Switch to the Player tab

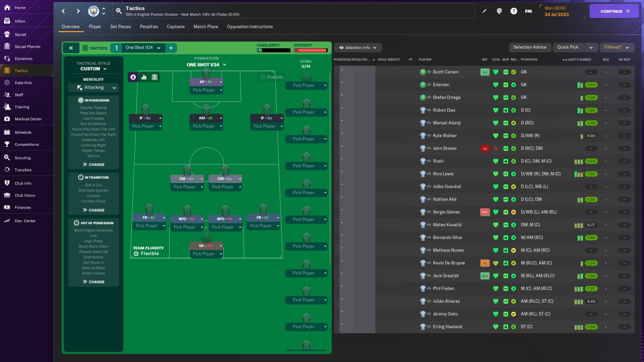(95, 27)
